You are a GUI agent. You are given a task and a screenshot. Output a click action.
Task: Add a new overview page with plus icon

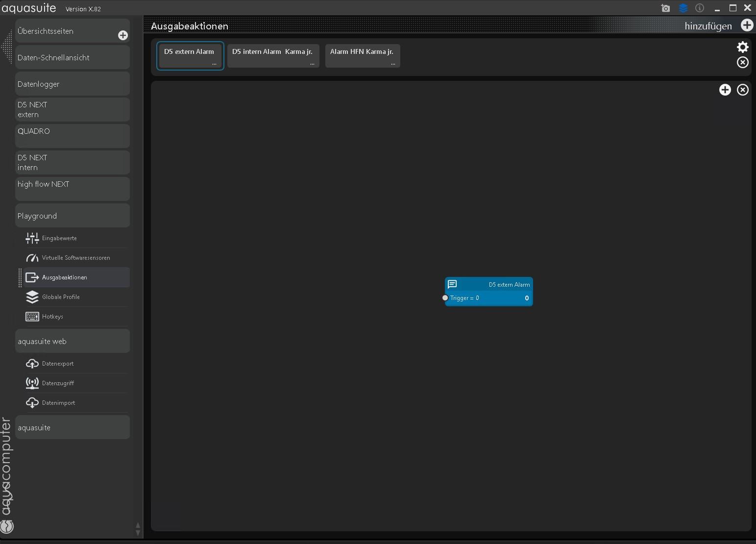[123, 35]
